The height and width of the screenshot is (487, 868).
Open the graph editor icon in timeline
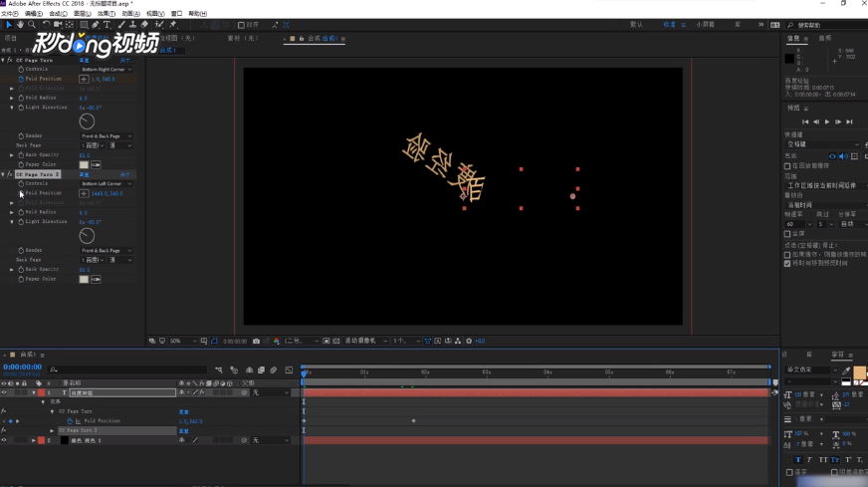(x=289, y=370)
